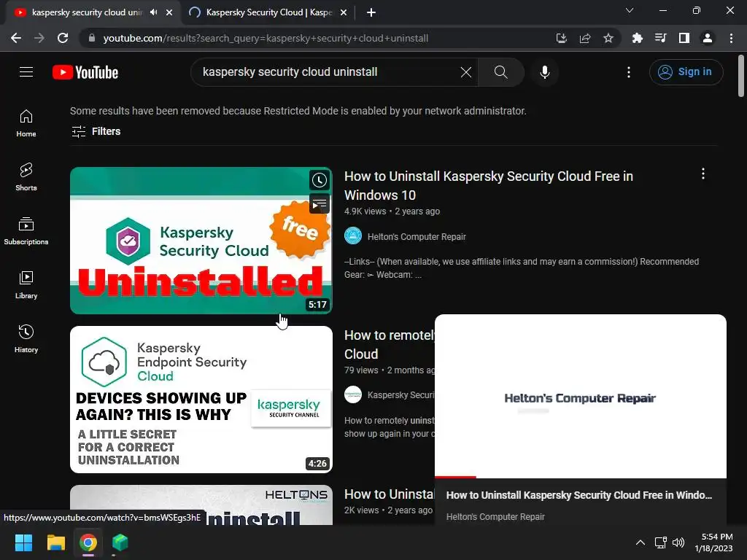Open File Explorer from taskbar

pos(55,542)
